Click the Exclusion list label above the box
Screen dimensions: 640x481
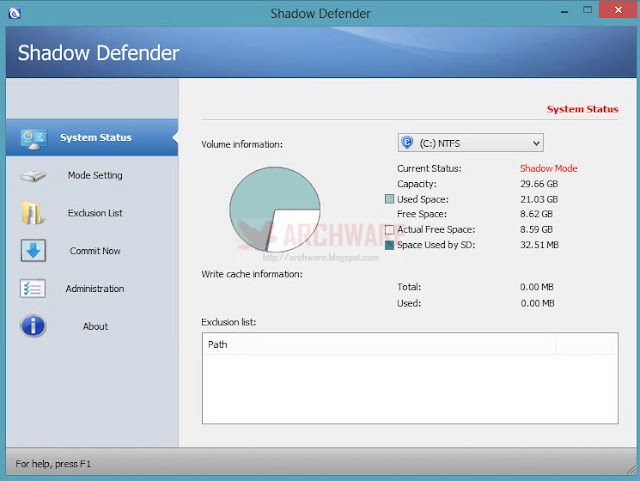229,322
